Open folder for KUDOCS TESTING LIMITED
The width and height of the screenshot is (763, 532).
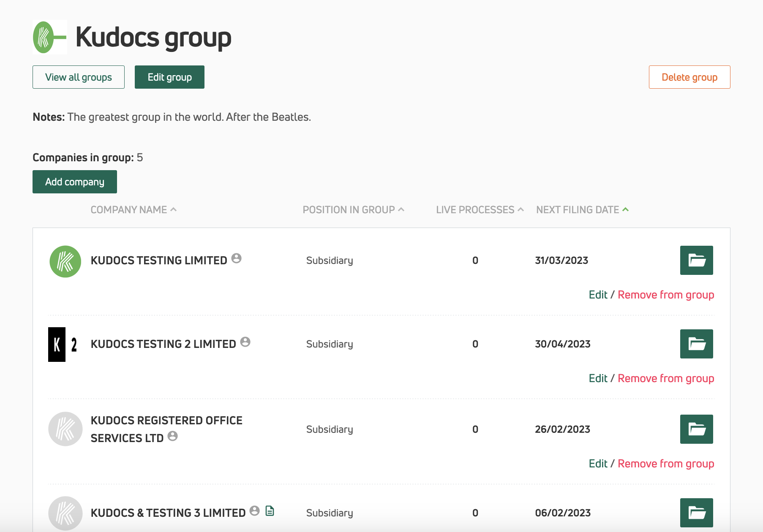696,260
